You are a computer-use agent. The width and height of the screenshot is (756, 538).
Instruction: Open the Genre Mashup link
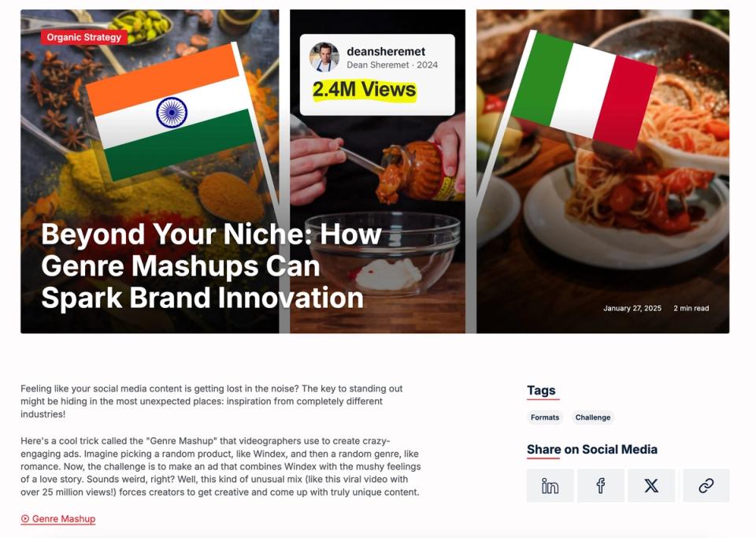point(57,519)
